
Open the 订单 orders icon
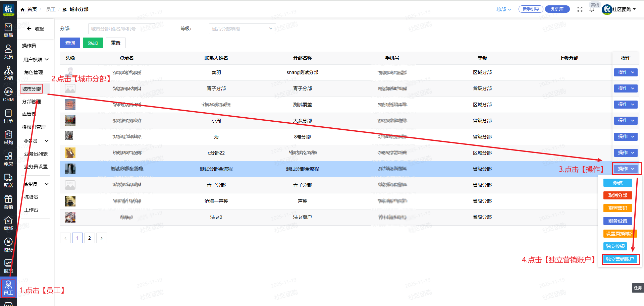(x=8, y=116)
